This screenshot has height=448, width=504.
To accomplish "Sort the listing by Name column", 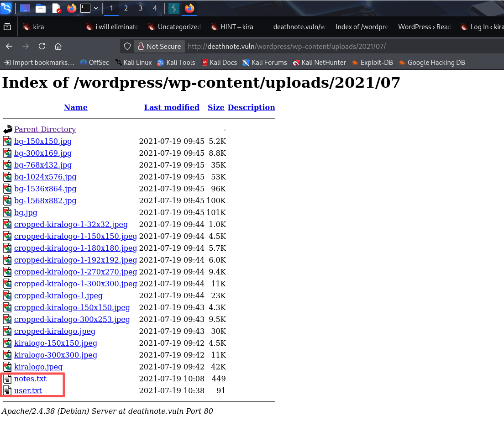I will 75,107.
